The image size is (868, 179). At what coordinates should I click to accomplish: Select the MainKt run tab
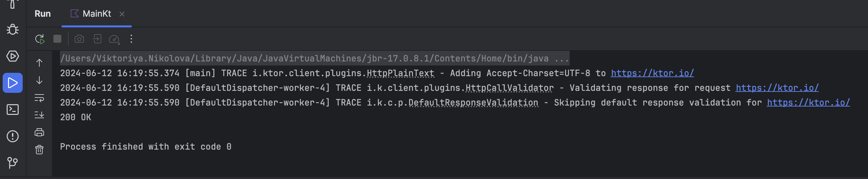click(96, 14)
